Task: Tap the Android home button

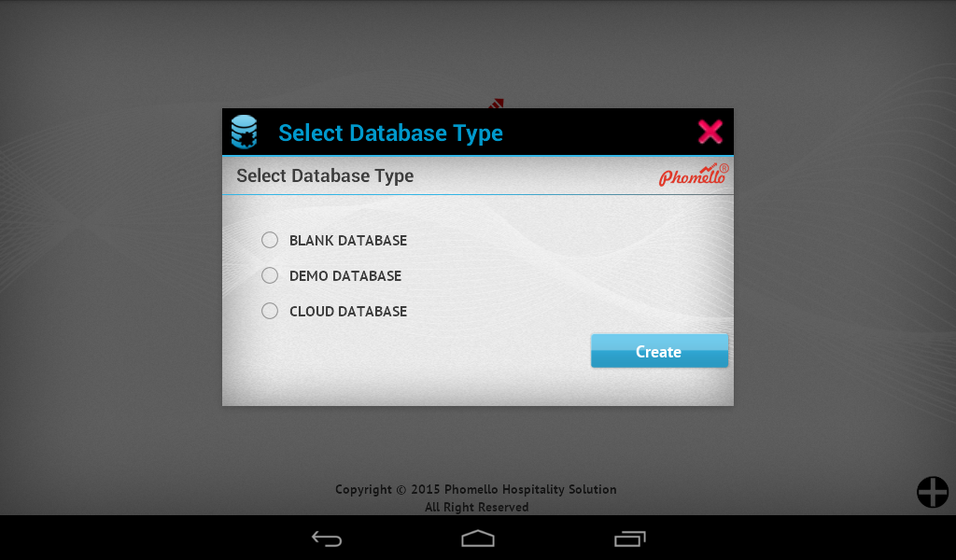Action: [478, 539]
